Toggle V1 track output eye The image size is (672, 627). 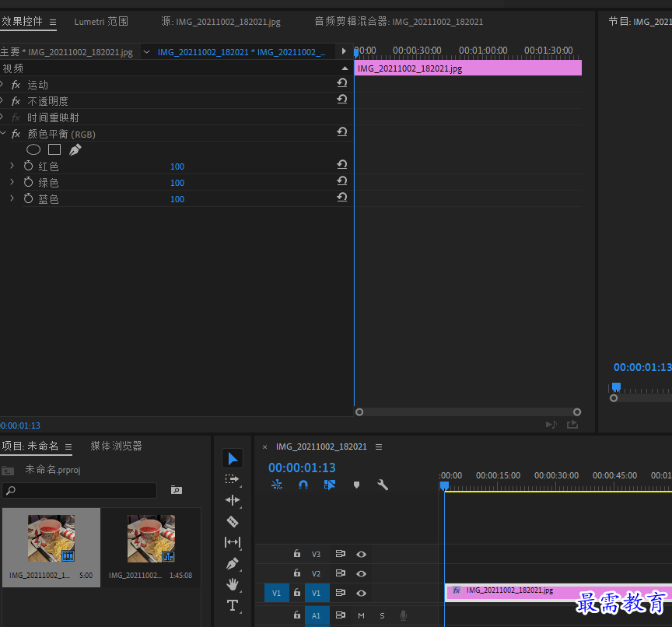point(362,593)
